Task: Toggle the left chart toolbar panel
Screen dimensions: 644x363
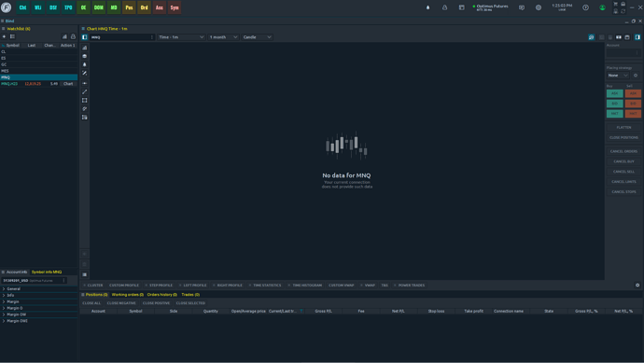Action: (x=85, y=37)
